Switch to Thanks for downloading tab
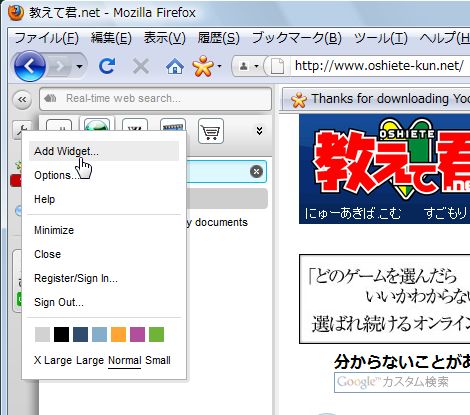Viewport: 470px width, 415px height. (x=377, y=99)
